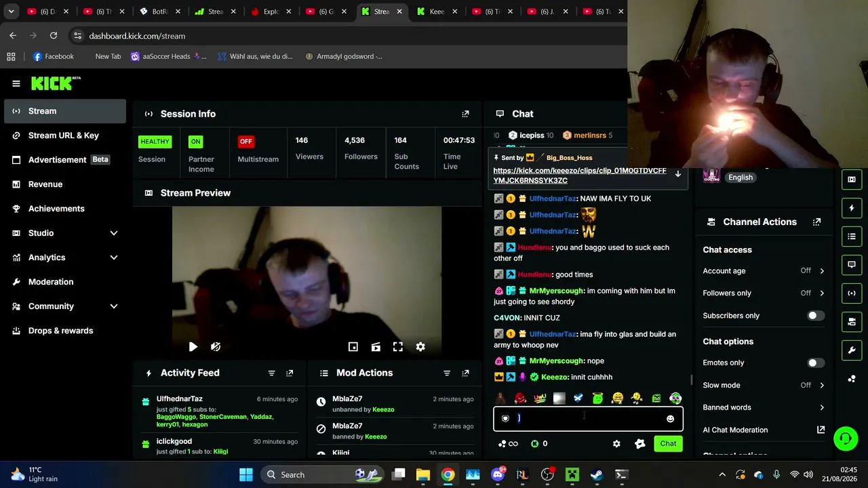Click the star-shaped icon beside Chat button
This screenshot has height=488, width=868.
(x=640, y=444)
